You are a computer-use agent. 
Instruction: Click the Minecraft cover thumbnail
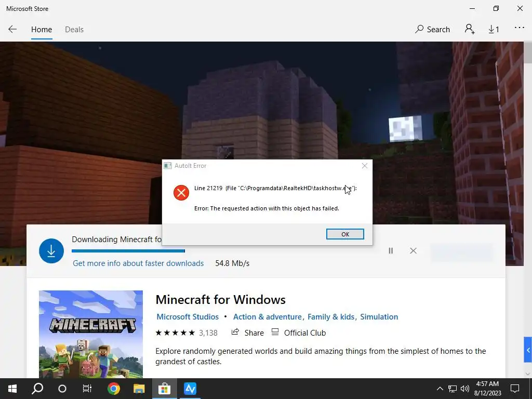91,334
